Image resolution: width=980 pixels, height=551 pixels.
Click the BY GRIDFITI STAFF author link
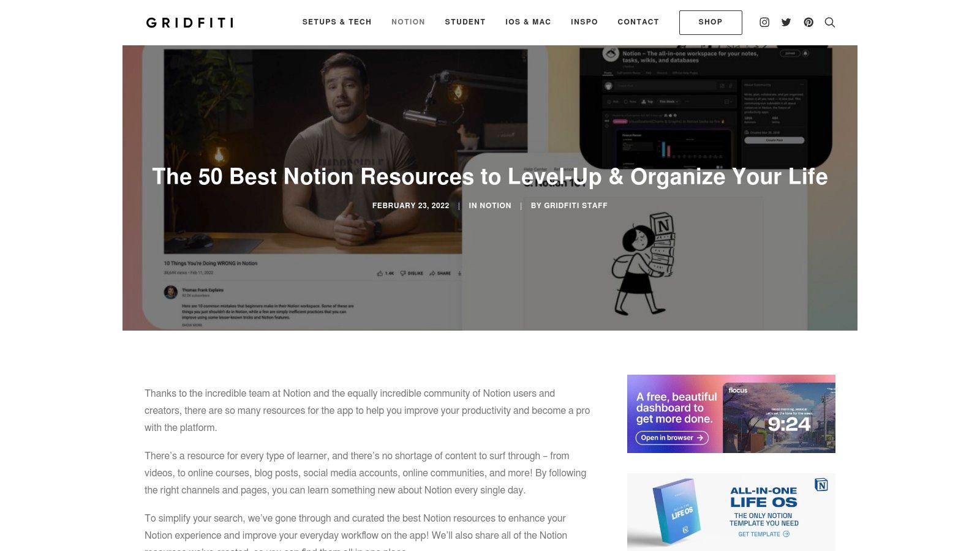tap(569, 206)
